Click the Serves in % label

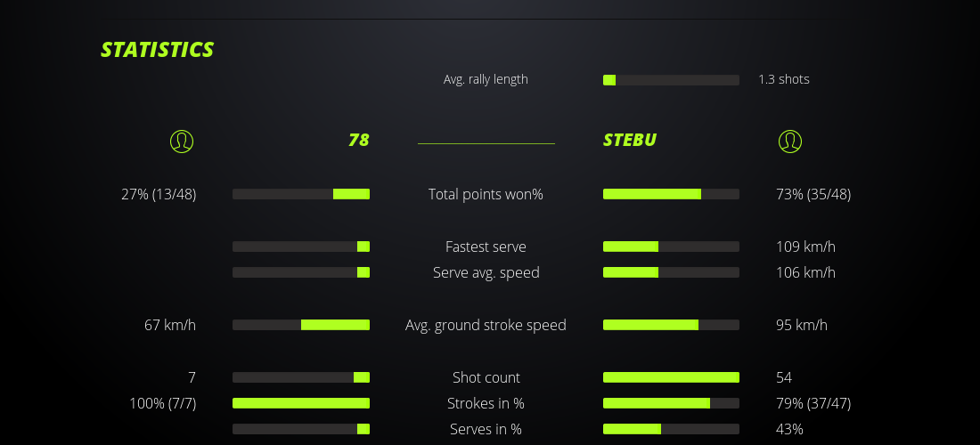point(486,429)
